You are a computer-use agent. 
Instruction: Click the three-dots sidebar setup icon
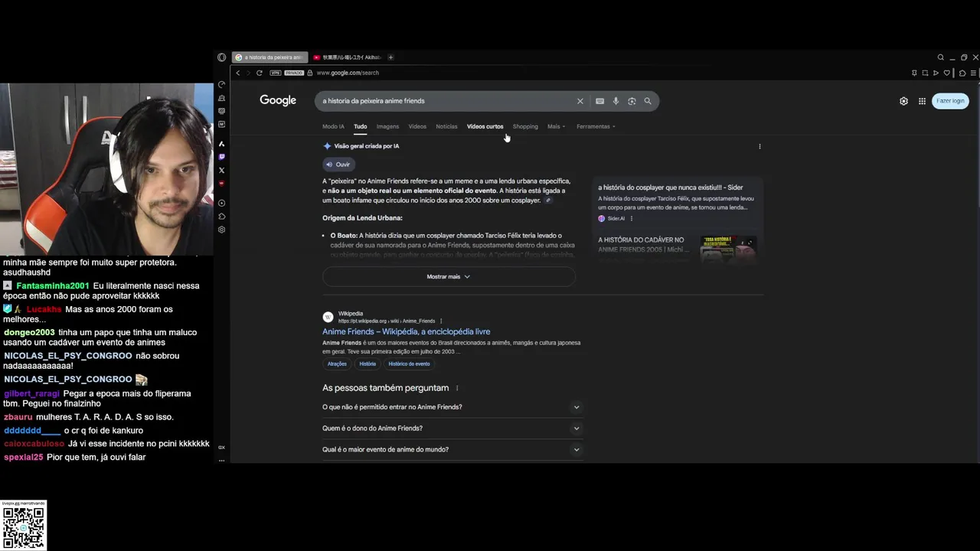point(222,460)
